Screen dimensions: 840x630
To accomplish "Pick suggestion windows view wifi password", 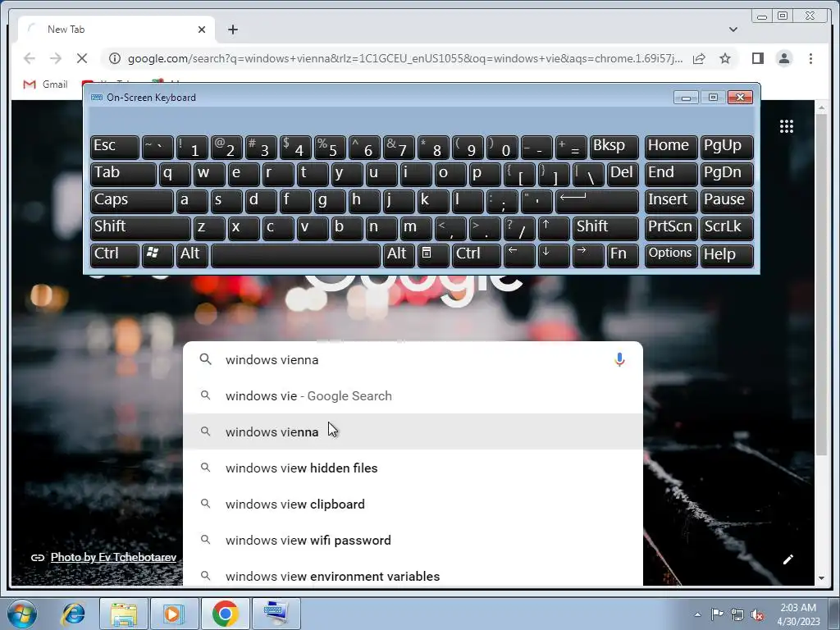I will pyautogui.click(x=413, y=540).
